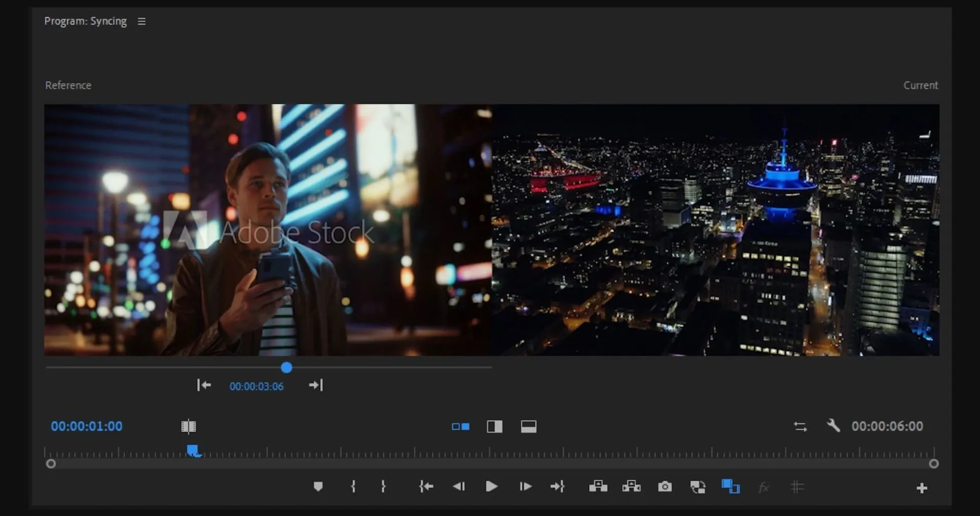980x516 pixels.
Task: Click the Go to In Point arrow
Action: [426, 486]
